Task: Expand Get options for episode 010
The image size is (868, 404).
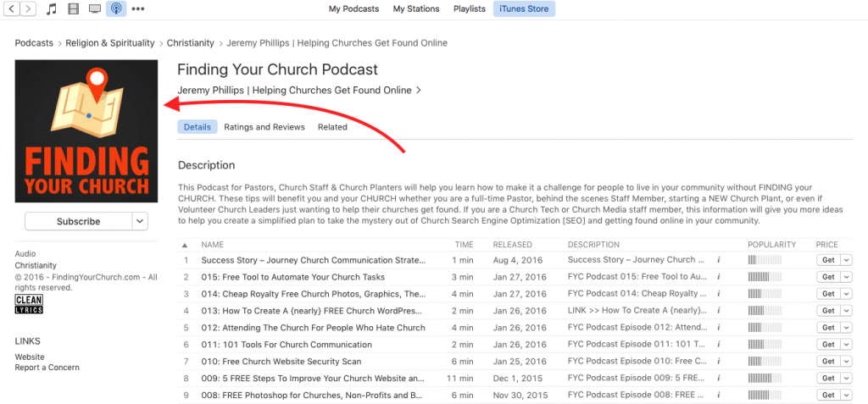Action: pyautogui.click(x=847, y=362)
